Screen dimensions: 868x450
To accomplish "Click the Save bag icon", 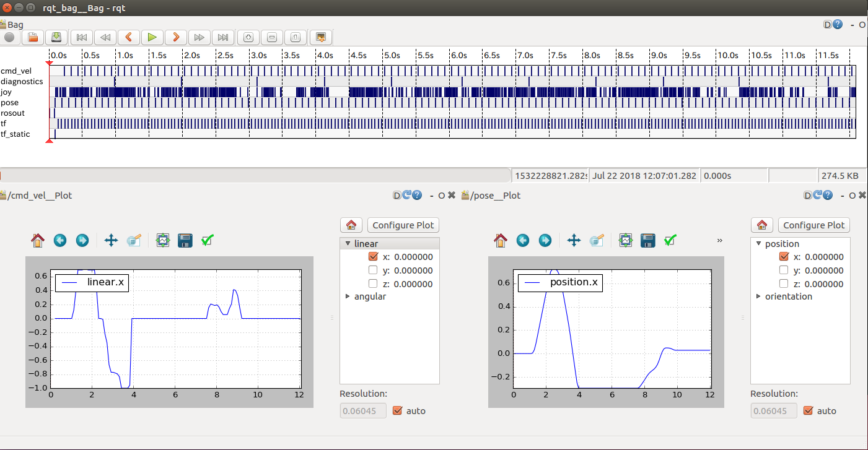I will click(56, 37).
